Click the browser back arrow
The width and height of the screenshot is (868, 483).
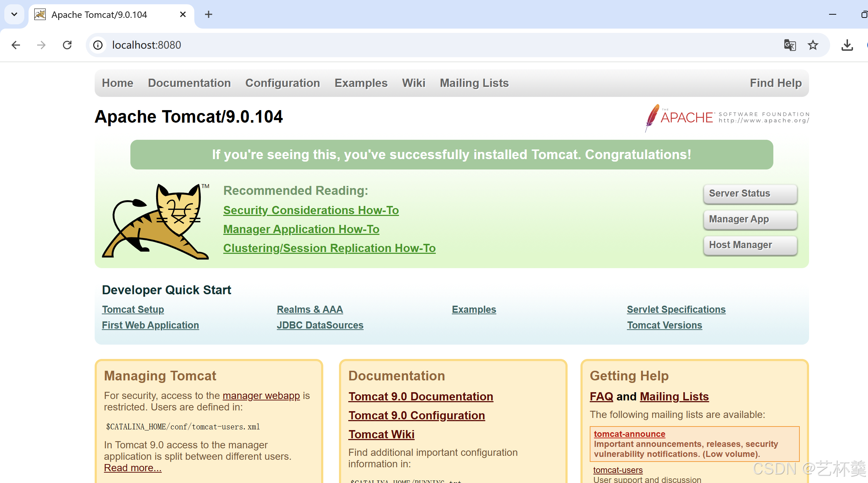pos(16,45)
